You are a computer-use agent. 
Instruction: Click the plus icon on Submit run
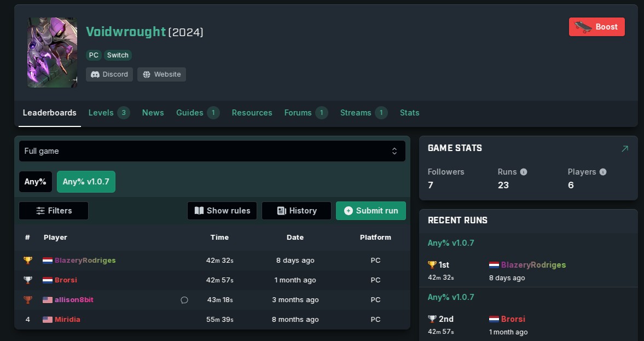349,211
